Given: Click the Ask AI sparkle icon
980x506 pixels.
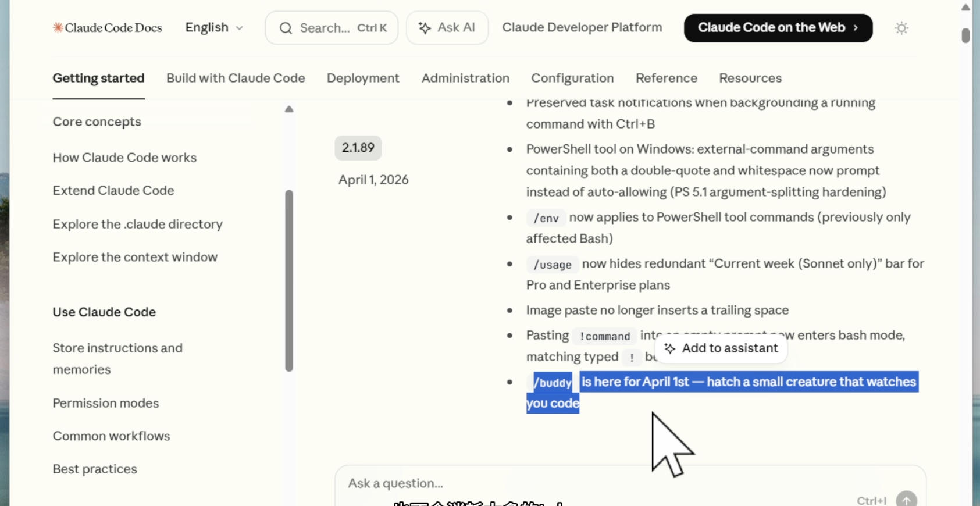Looking at the screenshot, I should pos(425,28).
